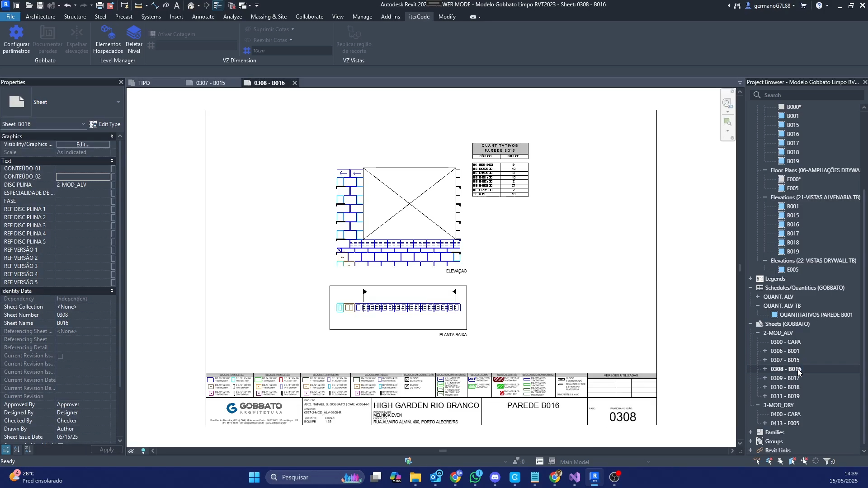Toggle the DISCIPLINA parameter checkbox
Viewport: 868px width, 488px height.
coord(113,185)
